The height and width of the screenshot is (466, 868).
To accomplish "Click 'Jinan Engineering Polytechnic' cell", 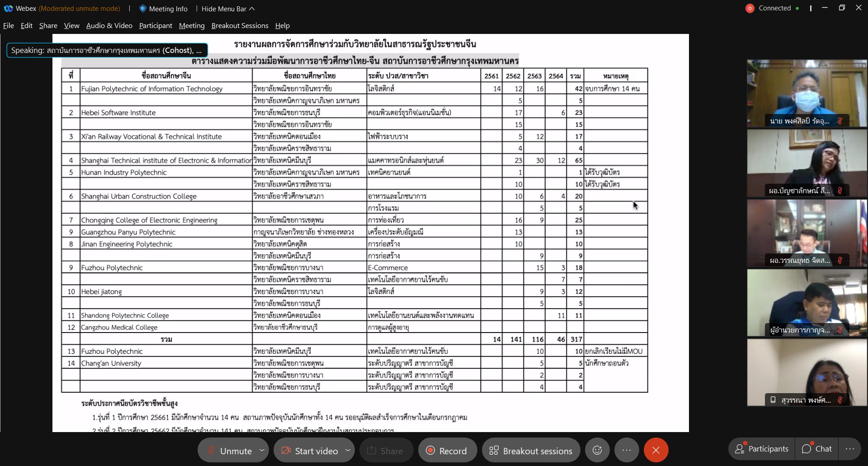I will point(166,244).
